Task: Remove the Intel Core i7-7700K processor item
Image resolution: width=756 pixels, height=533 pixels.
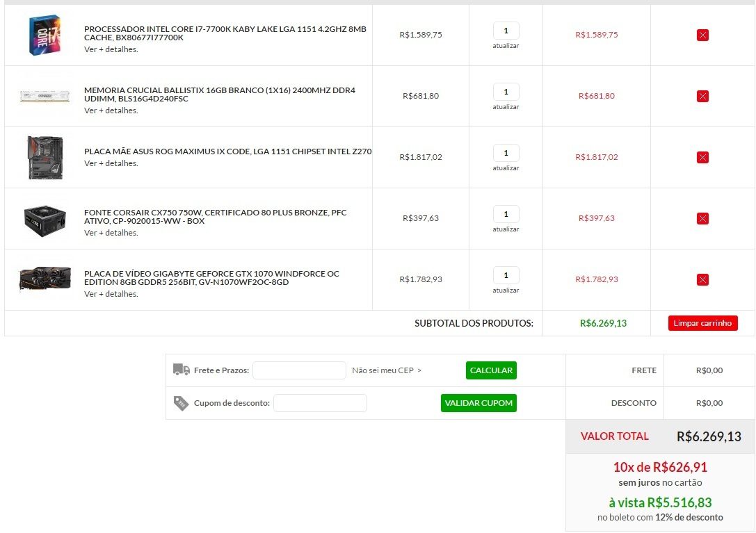Action: coord(702,35)
